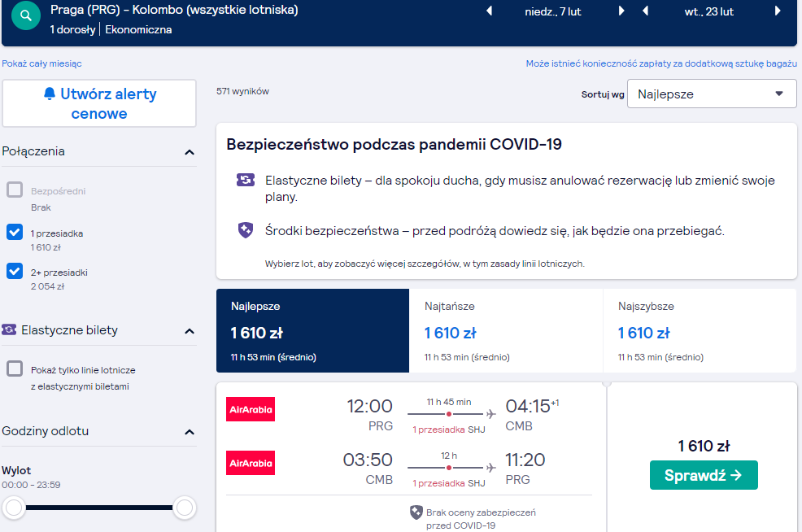This screenshot has height=532, width=802.
Task: Collapse the Godziny odlotu section
Action: pos(190,432)
